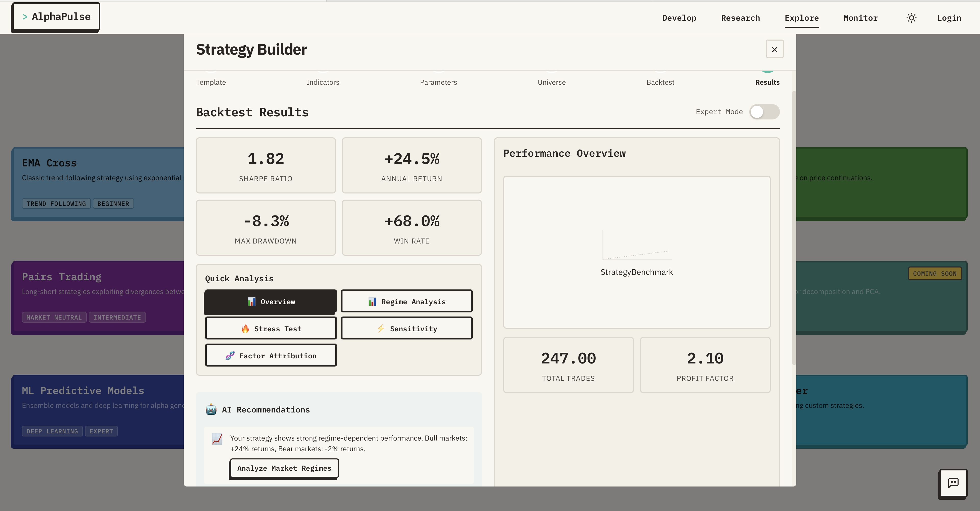Click the bar chart icon on Overview

tap(251, 302)
